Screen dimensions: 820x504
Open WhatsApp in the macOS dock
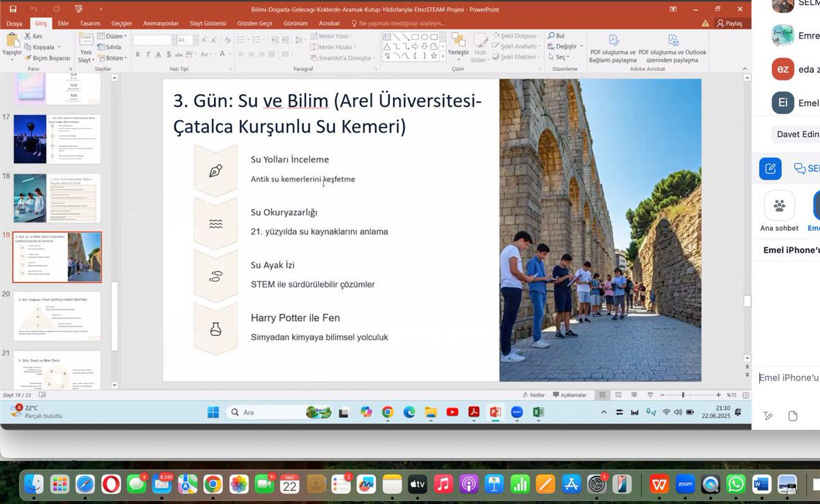click(x=736, y=484)
